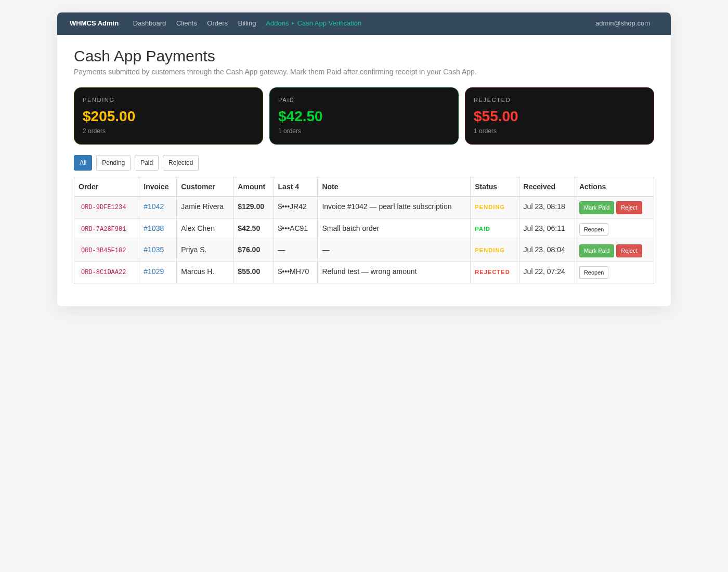Click order code ORD-3B45F102
The image size is (728, 572).
[103, 250]
